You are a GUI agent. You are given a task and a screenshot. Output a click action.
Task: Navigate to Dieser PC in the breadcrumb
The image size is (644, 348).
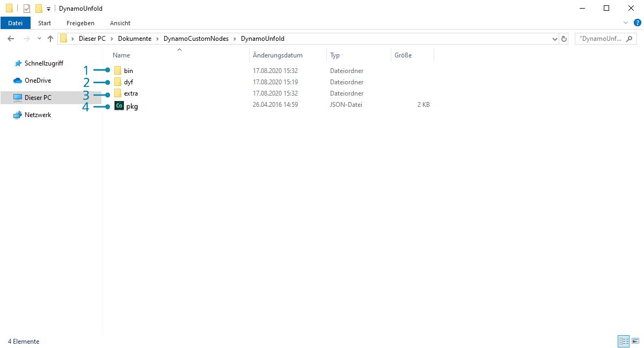[x=92, y=39]
